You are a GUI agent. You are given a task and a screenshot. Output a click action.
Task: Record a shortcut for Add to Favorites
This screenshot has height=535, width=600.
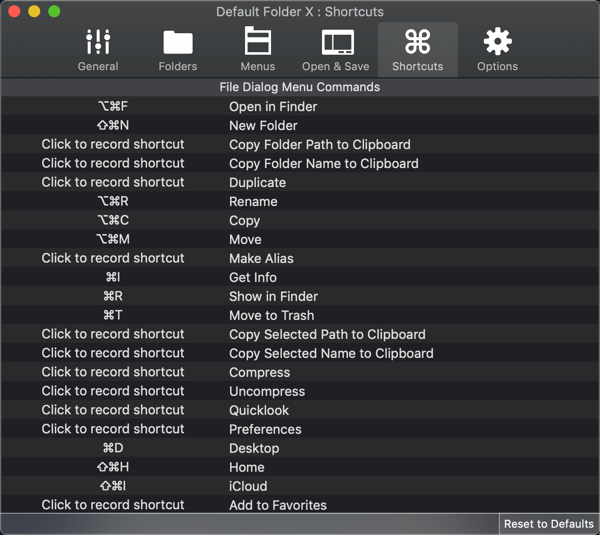(x=113, y=505)
